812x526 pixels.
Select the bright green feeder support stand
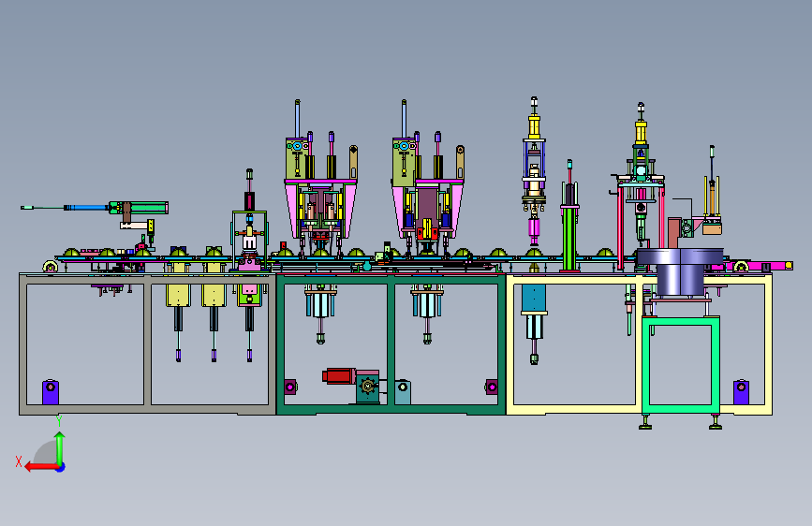[681, 366]
